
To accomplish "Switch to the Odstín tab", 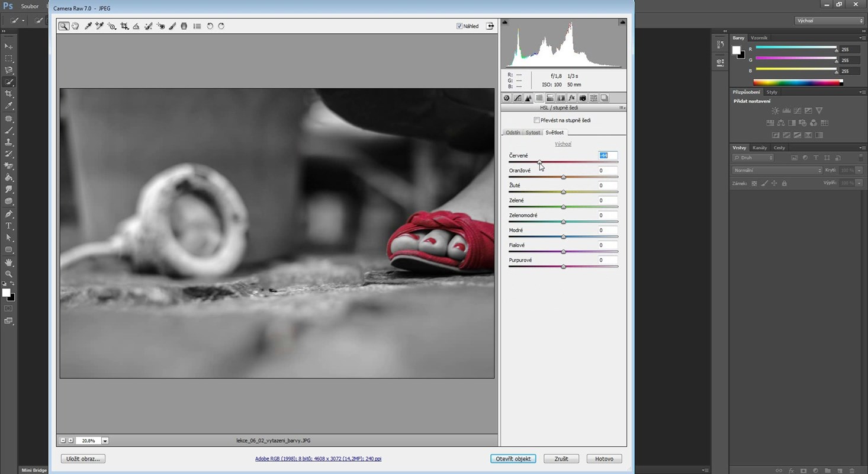I will coord(513,133).
